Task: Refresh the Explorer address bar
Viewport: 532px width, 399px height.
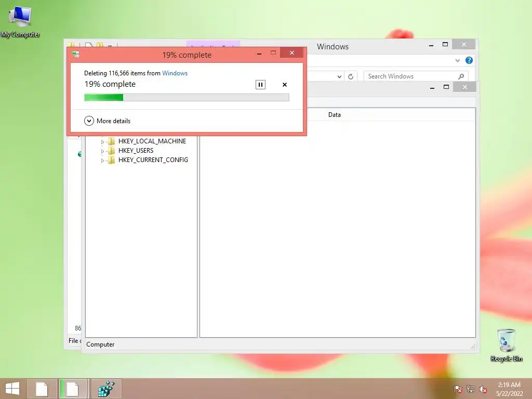Action: (x=351, y=76)
